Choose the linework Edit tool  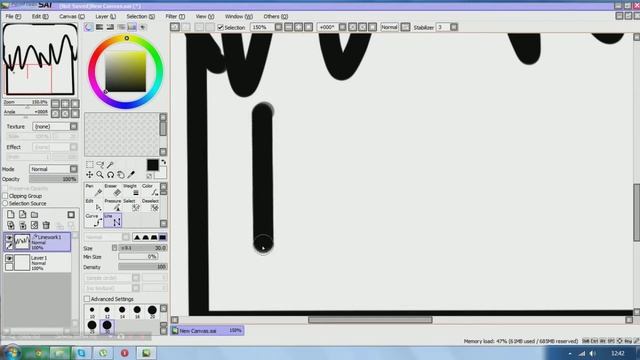(x=94, y=205)
